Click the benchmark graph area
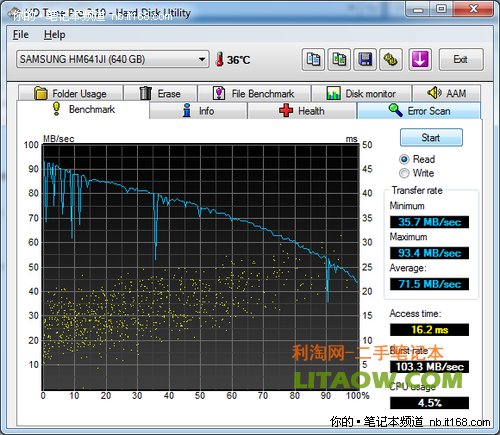This screenshot has height=435, width=500. pos(200,267)
